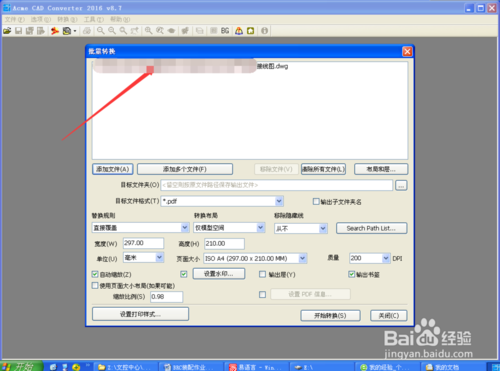Click the batch convert toolbar icon
The height and width of the screenshot is (371, 500).
tap(67, 31)
